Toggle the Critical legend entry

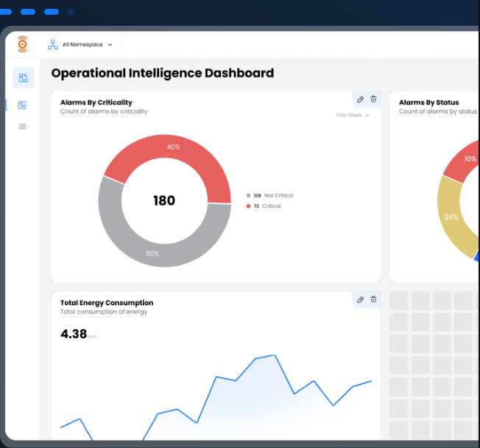tap(264, 206)
